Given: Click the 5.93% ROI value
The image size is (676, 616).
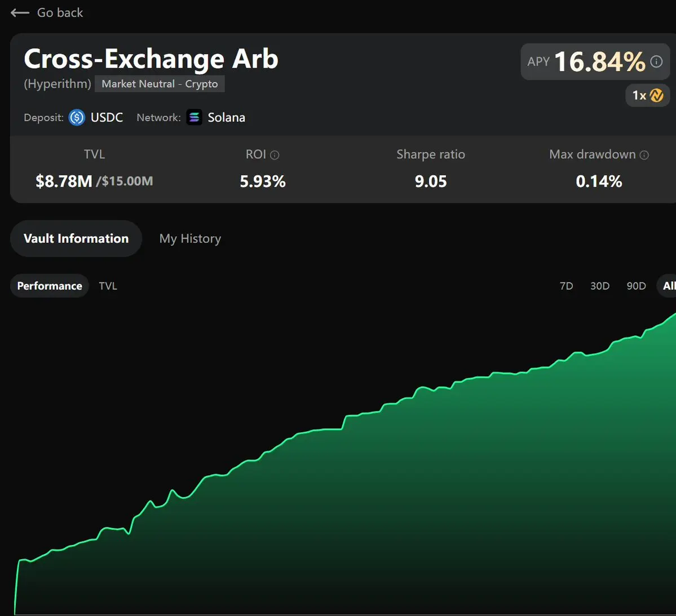Looking at the screenshot, I should click(x=263, y=181).
